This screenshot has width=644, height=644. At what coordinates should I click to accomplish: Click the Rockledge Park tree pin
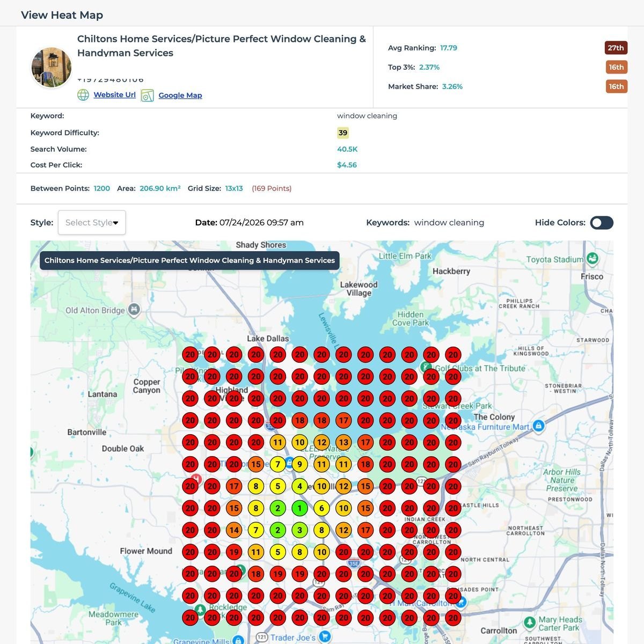pos(200,610)
